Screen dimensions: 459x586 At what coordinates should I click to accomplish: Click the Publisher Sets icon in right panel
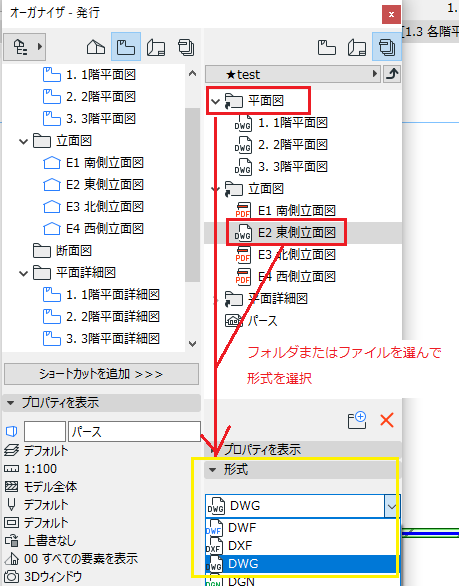tap(386, 47)
